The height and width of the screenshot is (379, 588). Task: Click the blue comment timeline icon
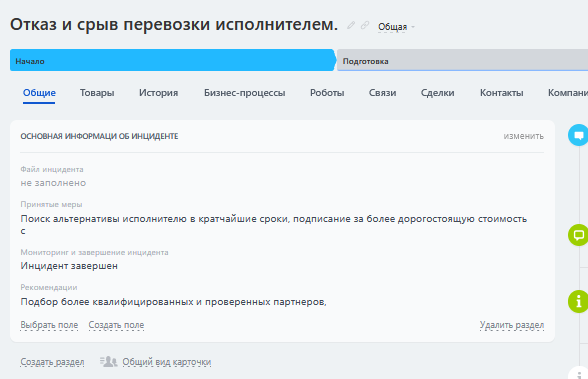[x=578, y=135]
